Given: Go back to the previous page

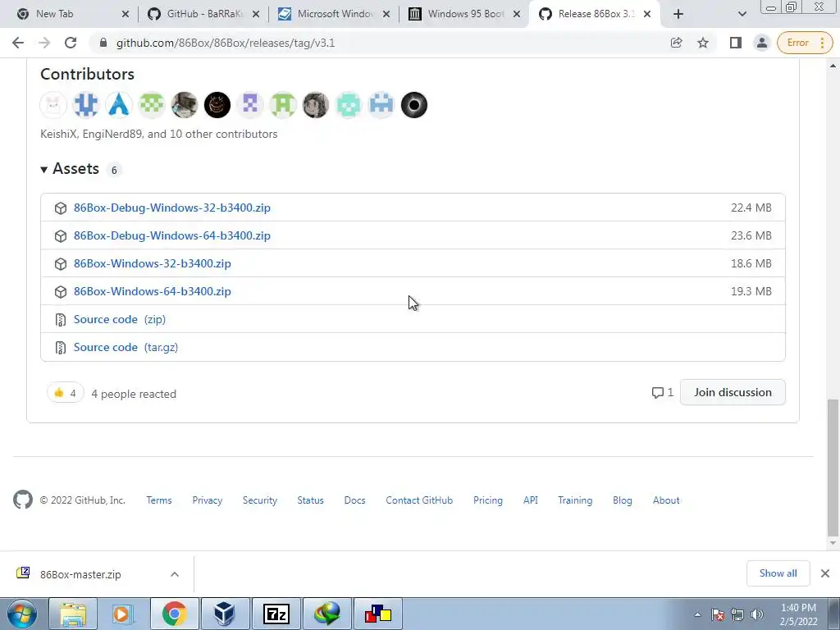Looking at the screenshot, I should pos(18,43).
